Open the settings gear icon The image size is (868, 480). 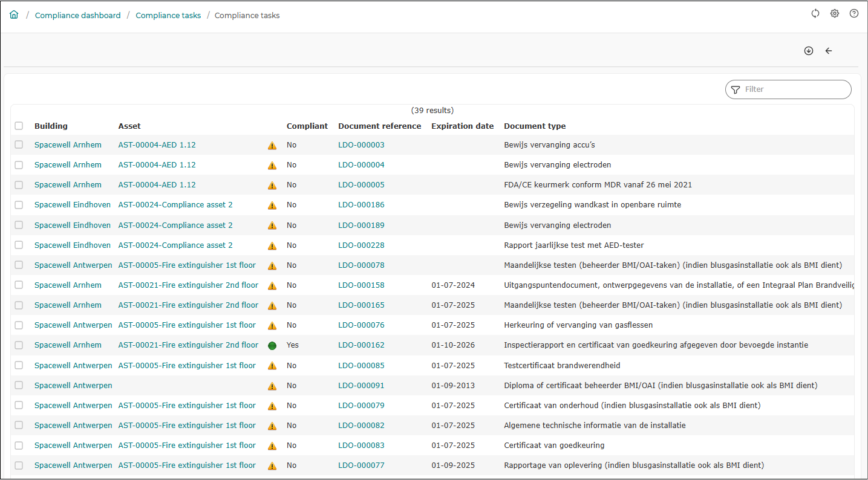coord(835,13)
